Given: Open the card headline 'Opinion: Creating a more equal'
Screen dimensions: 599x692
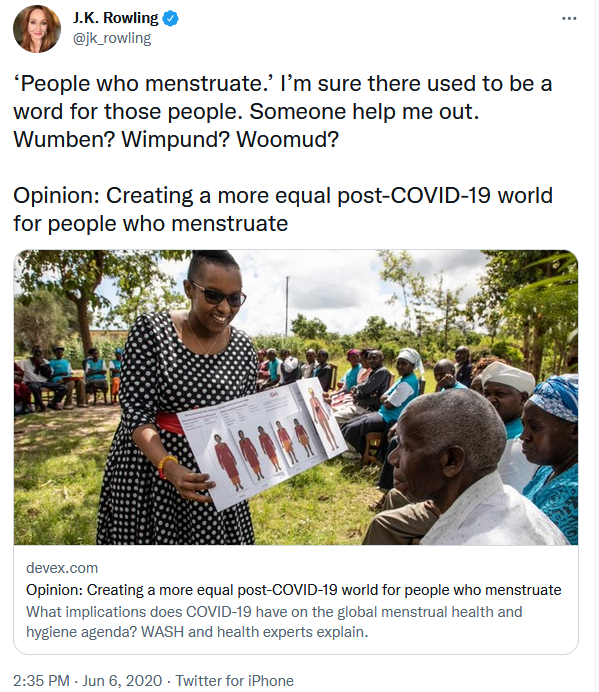Looking at the screenshot, I should click(294, 590).
